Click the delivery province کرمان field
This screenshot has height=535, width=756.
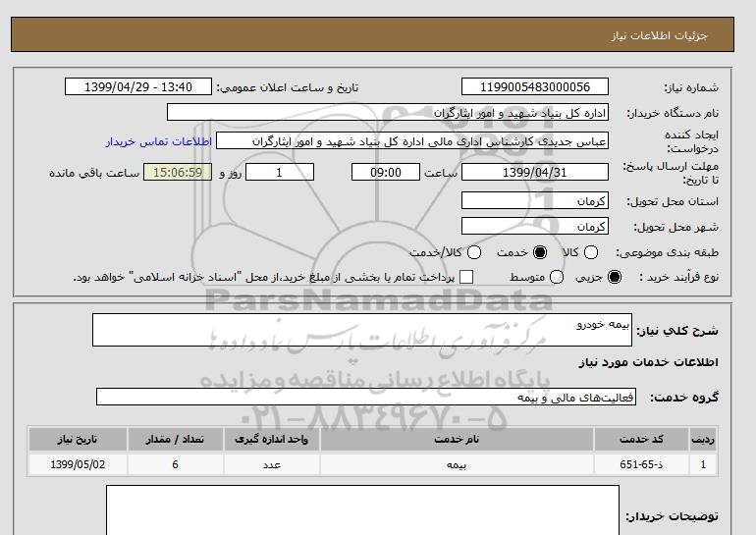point(535,201)
